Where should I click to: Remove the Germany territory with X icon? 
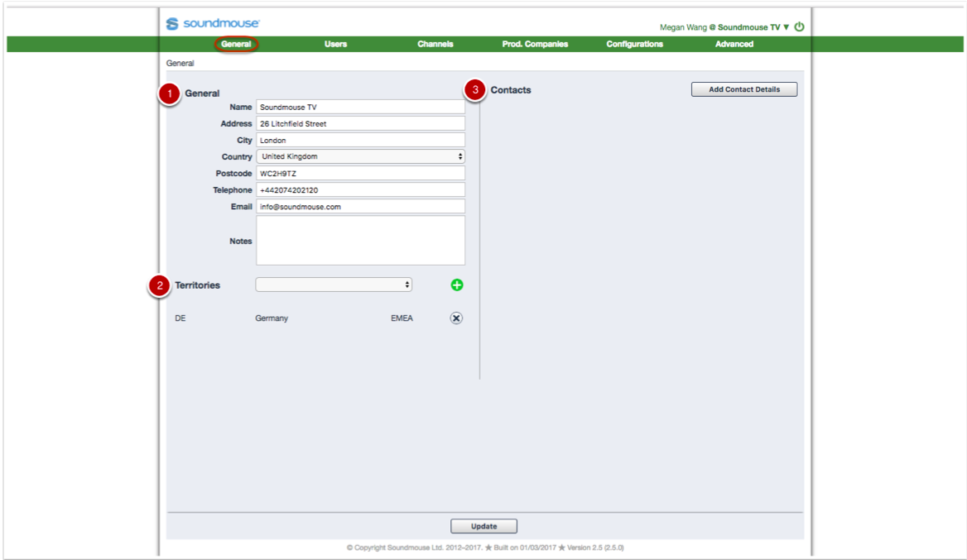(x=456, y=318)
